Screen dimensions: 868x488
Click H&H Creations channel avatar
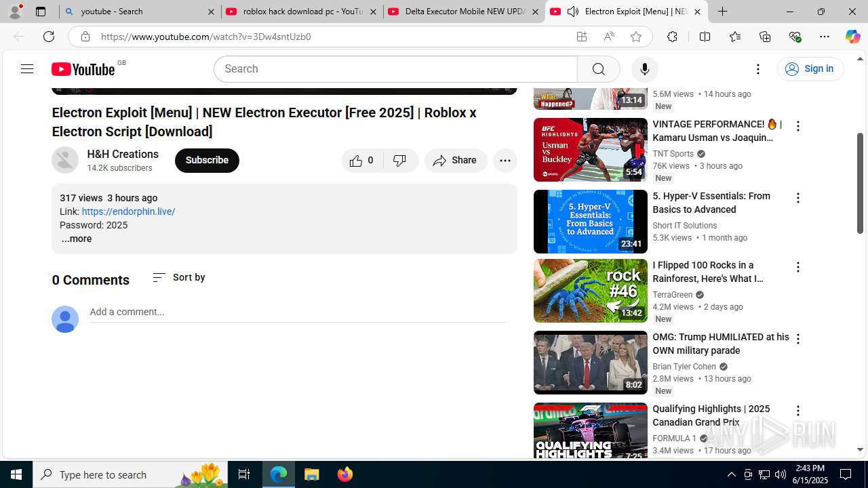[x=65, y=160]
